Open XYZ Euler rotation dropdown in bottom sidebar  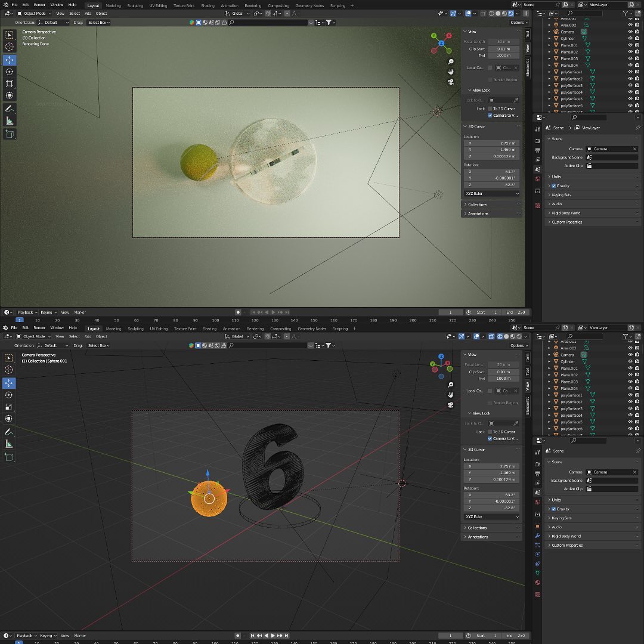pos(492,517)
